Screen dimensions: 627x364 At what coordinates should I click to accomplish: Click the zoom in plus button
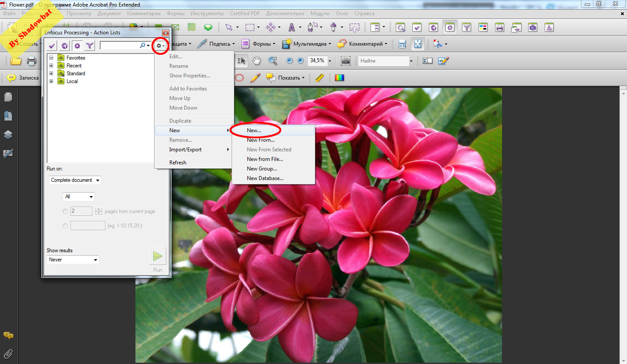[x=300, y=61]
